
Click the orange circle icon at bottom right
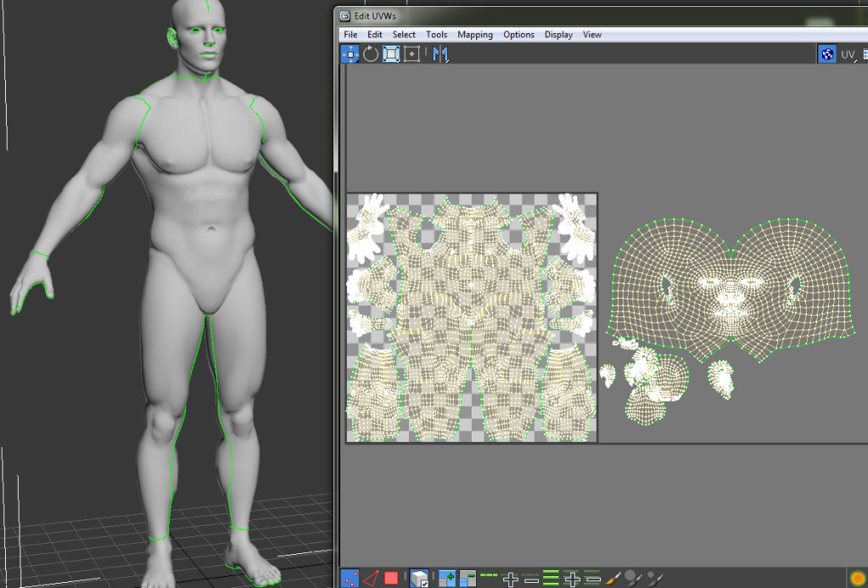coord(857,579)
